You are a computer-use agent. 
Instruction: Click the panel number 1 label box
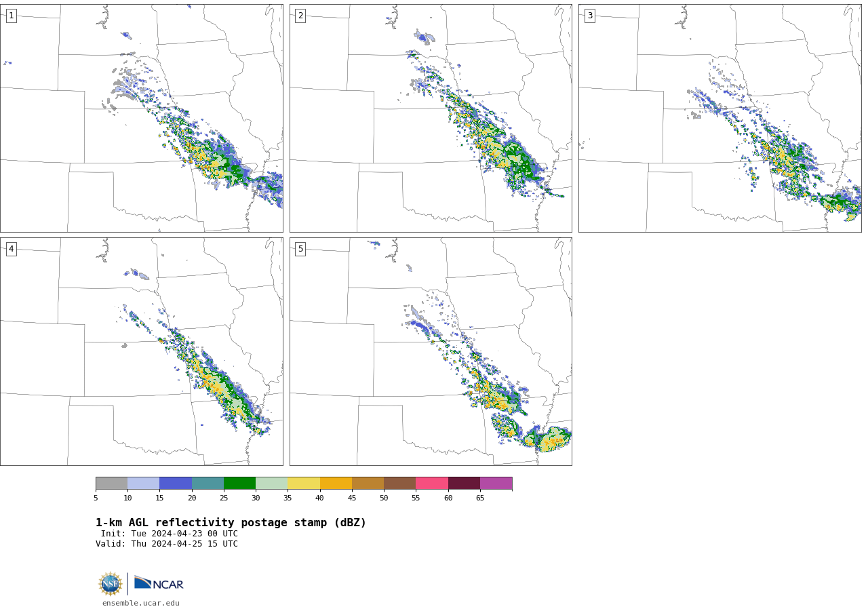11,16
